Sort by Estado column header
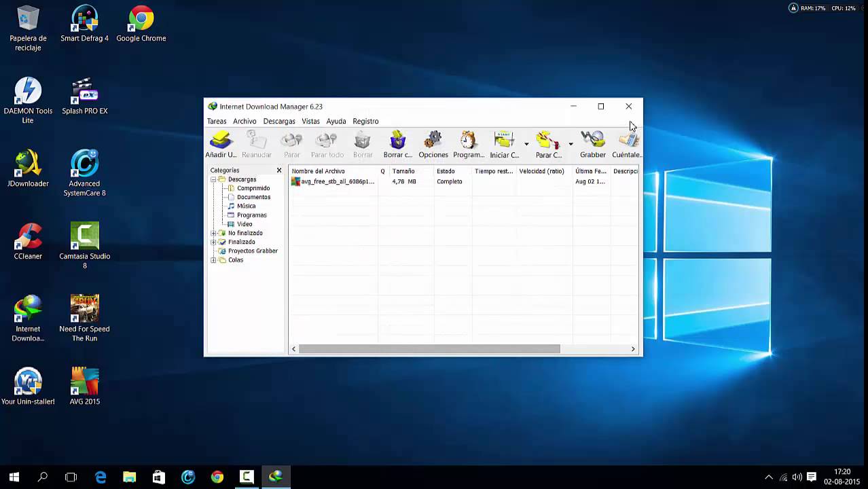This screenshot has height=489, width=868. click(452, 171)
